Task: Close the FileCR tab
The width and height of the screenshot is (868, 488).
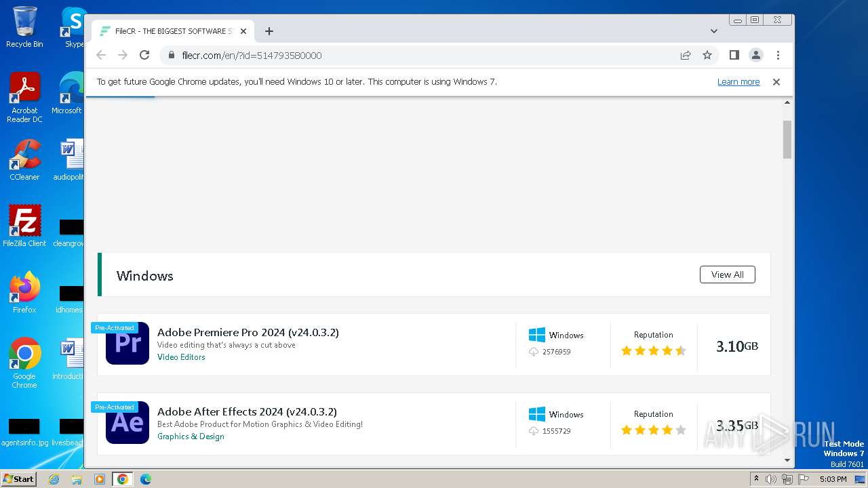Action: point(243,31)
